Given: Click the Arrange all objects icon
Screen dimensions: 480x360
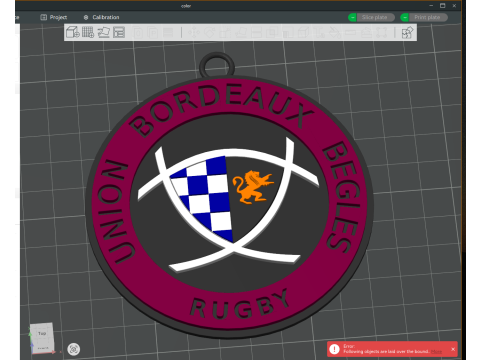Looking at the screenshot, I should 119,32.
